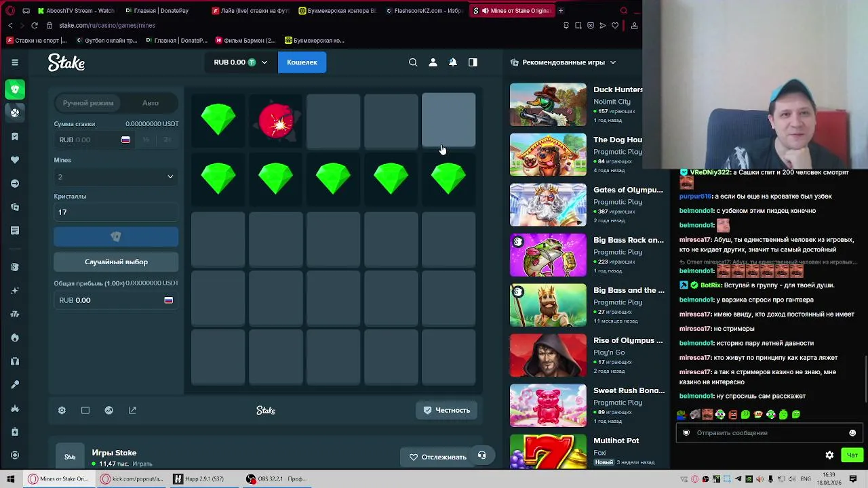
Task: Open Windows Start menu
Action: coord(11,479)
